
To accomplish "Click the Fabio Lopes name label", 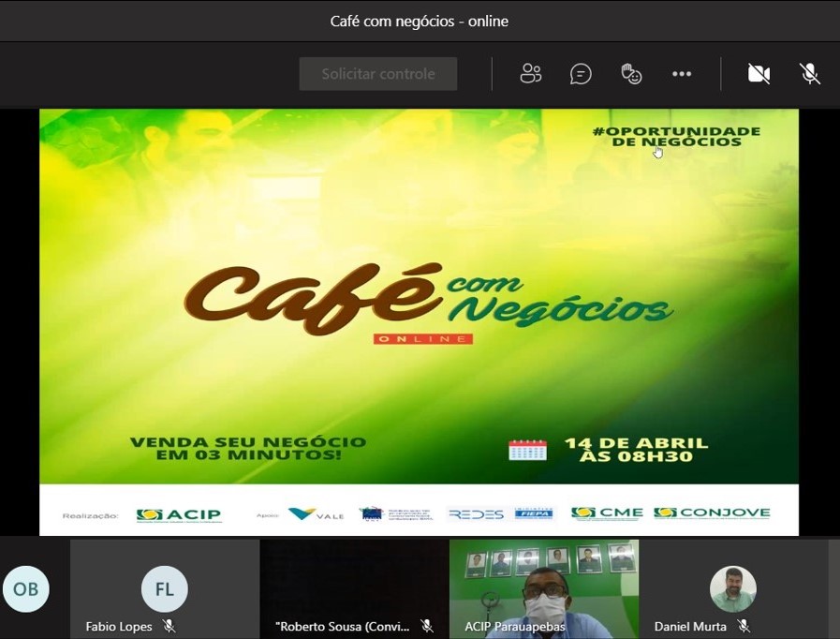I will click(119, 626).
